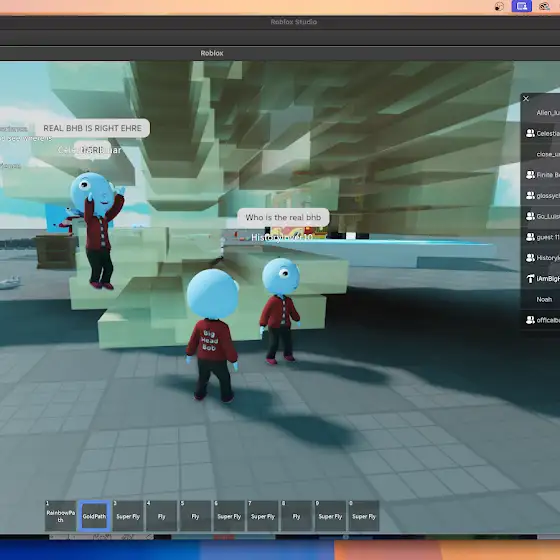Select the RainbowPath tool in hotbar
Screen dimensions: 560x560
(x=61, y=516)
